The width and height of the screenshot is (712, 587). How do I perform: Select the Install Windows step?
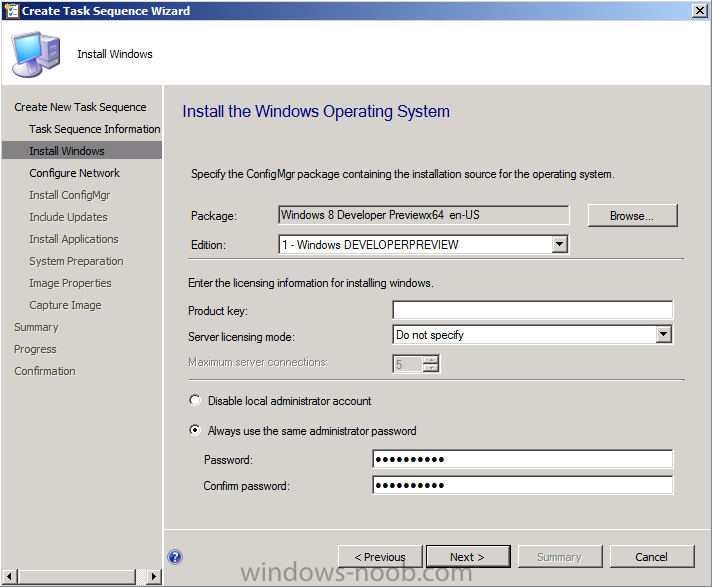tap(82, 151)
